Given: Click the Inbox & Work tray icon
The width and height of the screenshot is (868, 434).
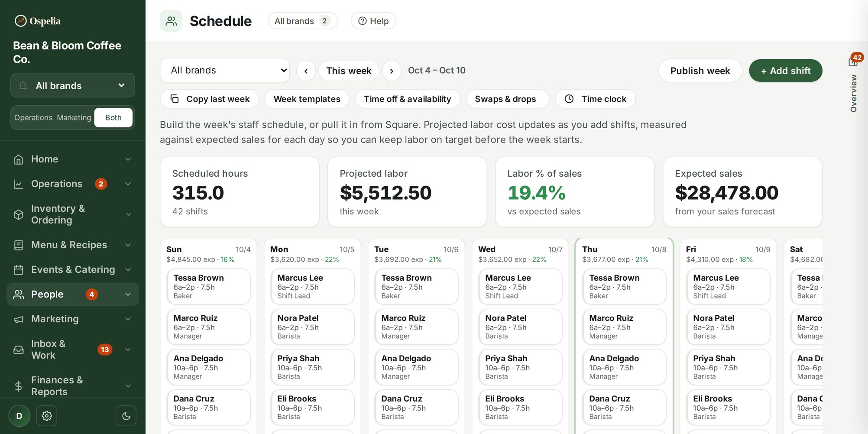Looking at the screenshot, I should click(19, 350).
